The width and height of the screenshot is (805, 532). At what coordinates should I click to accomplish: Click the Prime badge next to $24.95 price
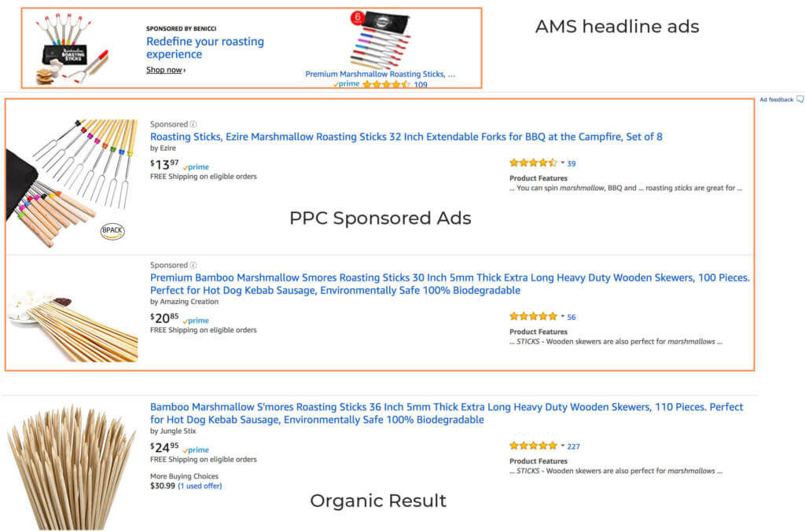tap(196, 450)
